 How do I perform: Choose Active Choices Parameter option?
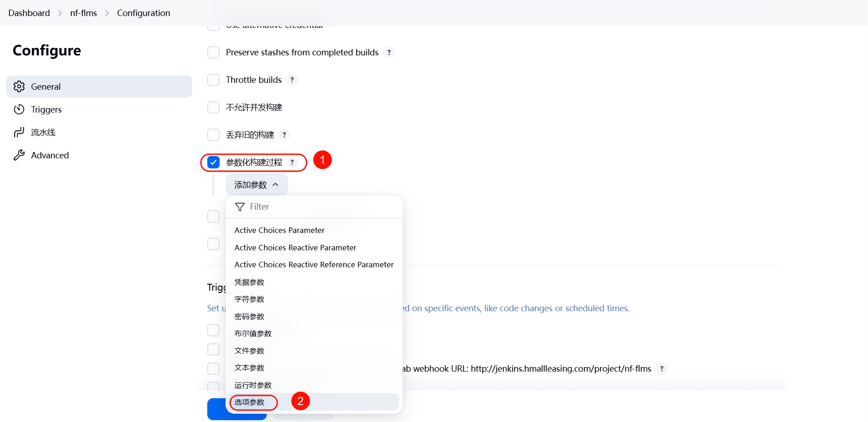(279, 230)
